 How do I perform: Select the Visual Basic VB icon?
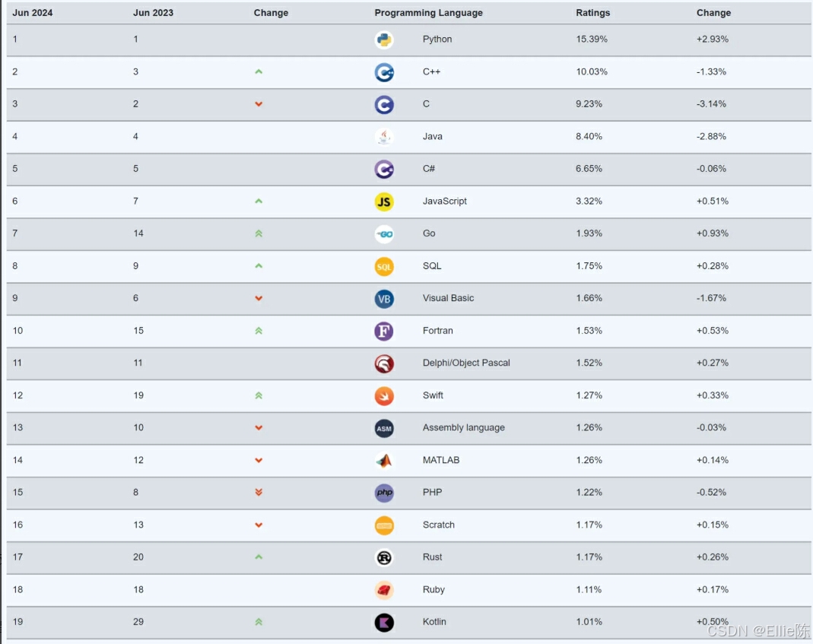click(x=384, y=299)
